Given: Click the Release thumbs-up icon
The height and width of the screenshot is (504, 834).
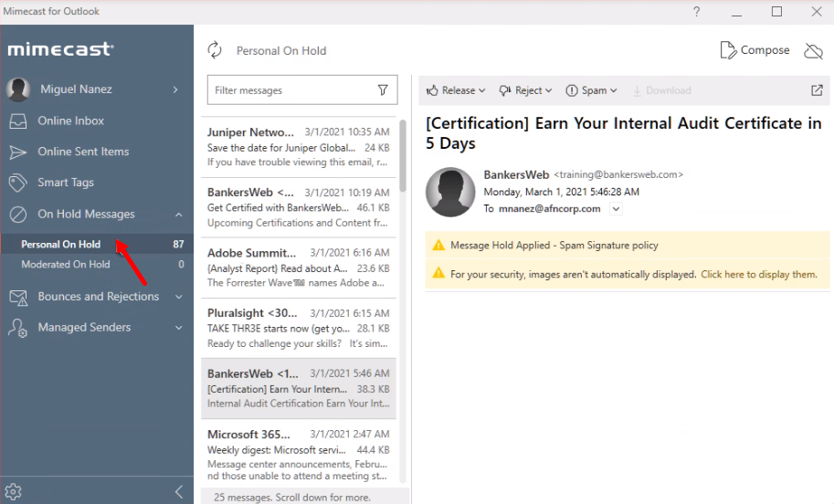Looking at the screenshot, I should pos(432,90).
